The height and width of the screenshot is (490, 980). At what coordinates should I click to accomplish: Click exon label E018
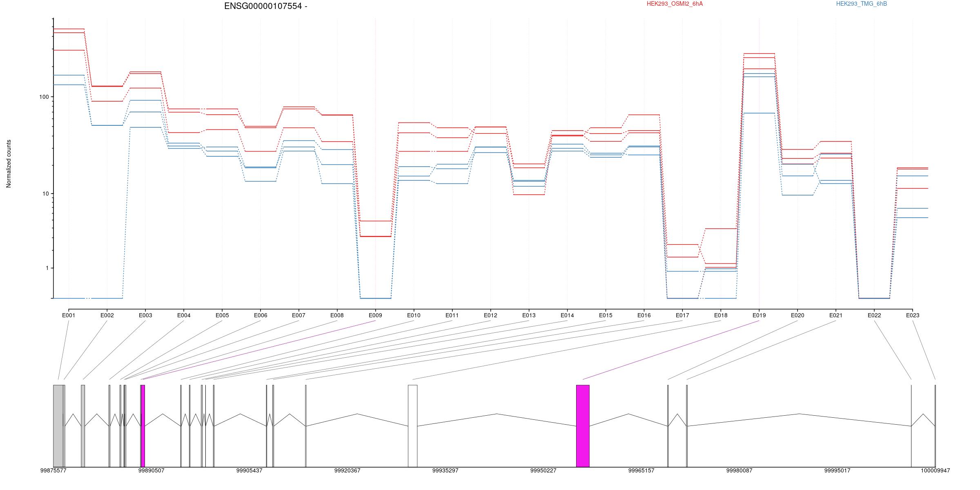click(x=721, y=315)
